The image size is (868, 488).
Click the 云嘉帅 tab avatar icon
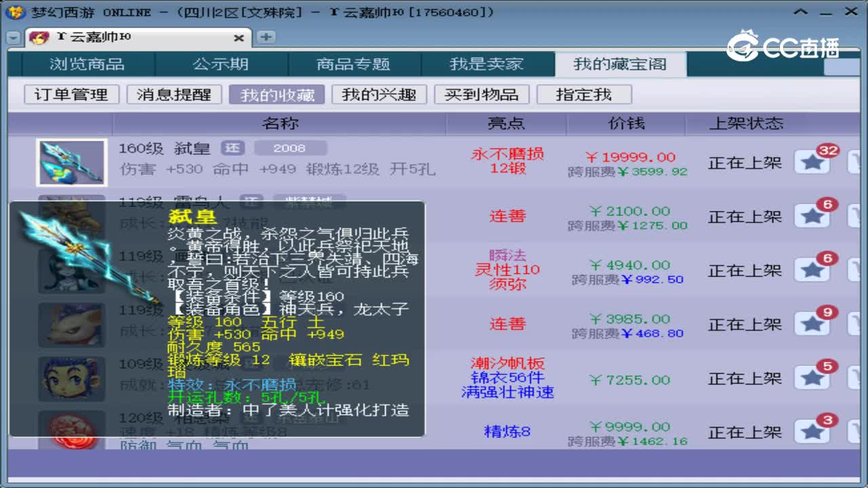pyautogui.click(x=39, y=37)
